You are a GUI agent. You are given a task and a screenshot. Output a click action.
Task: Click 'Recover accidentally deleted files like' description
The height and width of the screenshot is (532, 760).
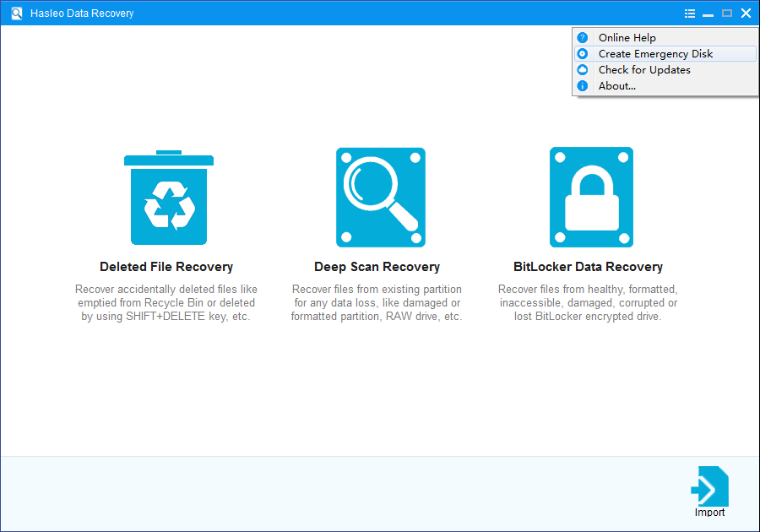click(x=166, y=290)
